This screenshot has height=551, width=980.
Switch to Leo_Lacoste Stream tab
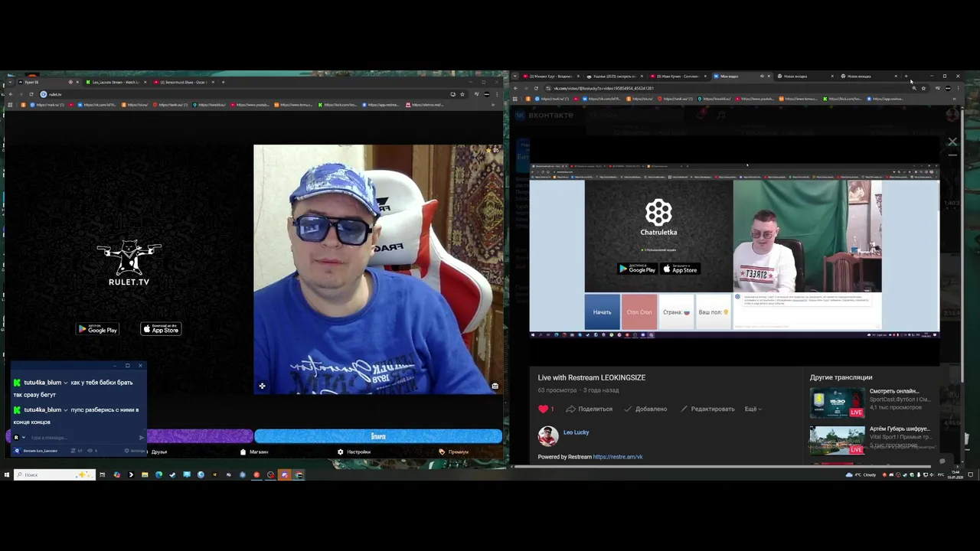(115, 82)
